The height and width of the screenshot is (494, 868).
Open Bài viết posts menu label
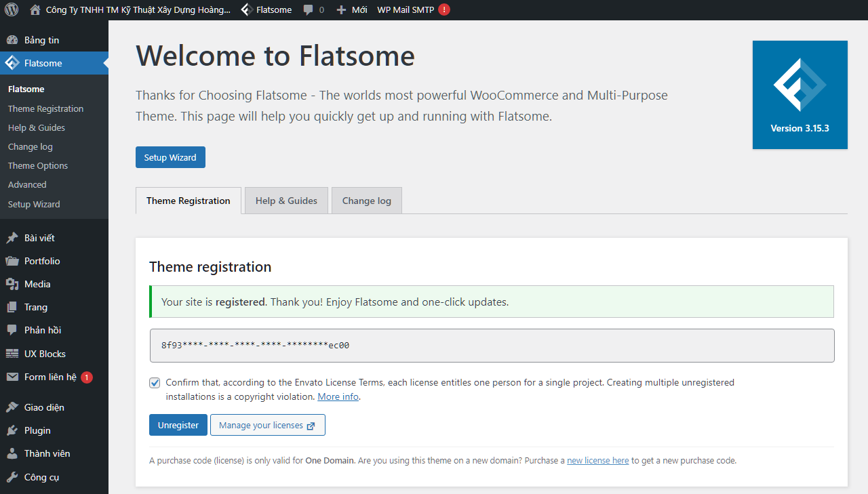[x=39, y=238]
